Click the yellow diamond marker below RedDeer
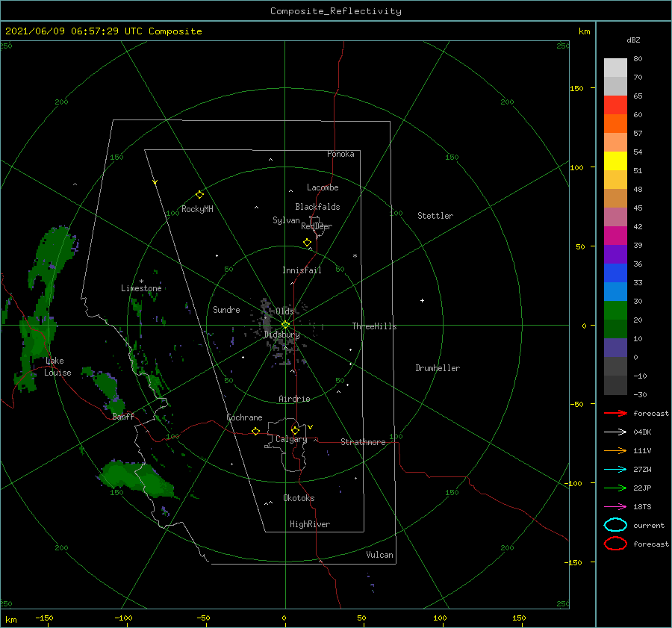Screen dimensions: 672x628 pos(308,243)
